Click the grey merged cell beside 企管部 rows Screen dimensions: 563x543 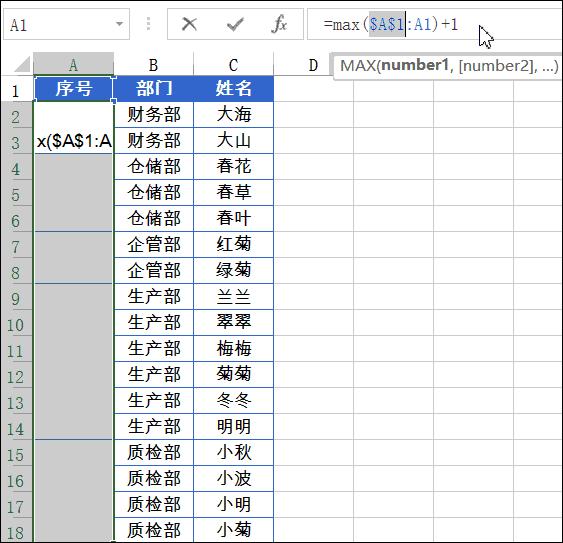74,257
